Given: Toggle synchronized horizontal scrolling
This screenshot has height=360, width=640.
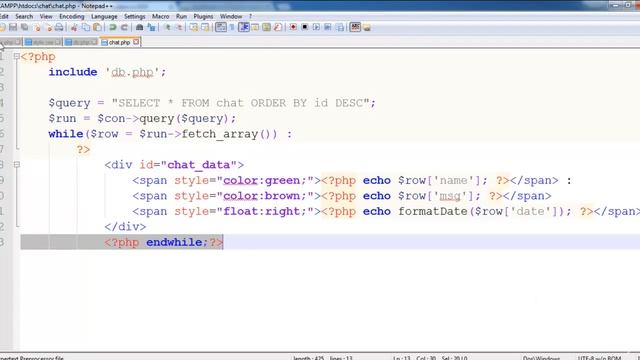Looking at the screenshot, I should [x=205, y=27].
